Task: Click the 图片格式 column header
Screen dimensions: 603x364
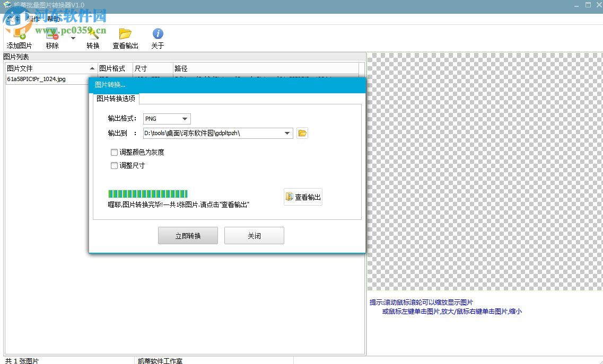Action: (115, 68)
